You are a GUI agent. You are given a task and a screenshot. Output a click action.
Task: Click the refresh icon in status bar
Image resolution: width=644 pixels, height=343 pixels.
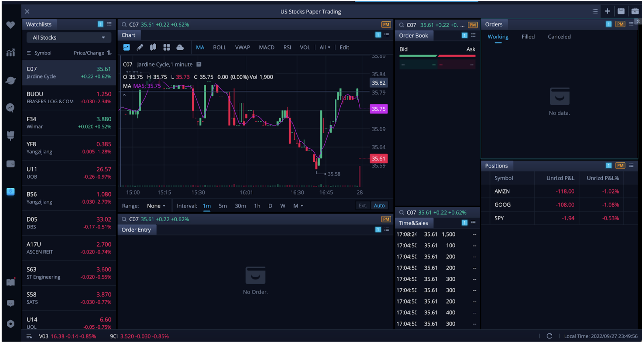pyautogui.click(x=549, y=336)
